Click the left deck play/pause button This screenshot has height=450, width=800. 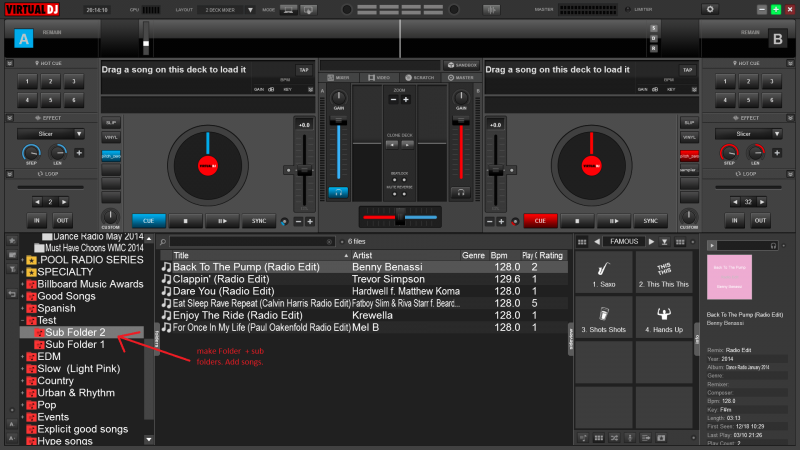(x=222, y=221)
